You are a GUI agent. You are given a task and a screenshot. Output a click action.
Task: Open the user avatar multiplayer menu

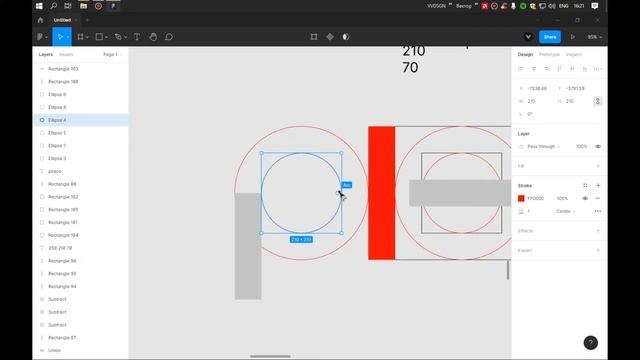[528, 37]
